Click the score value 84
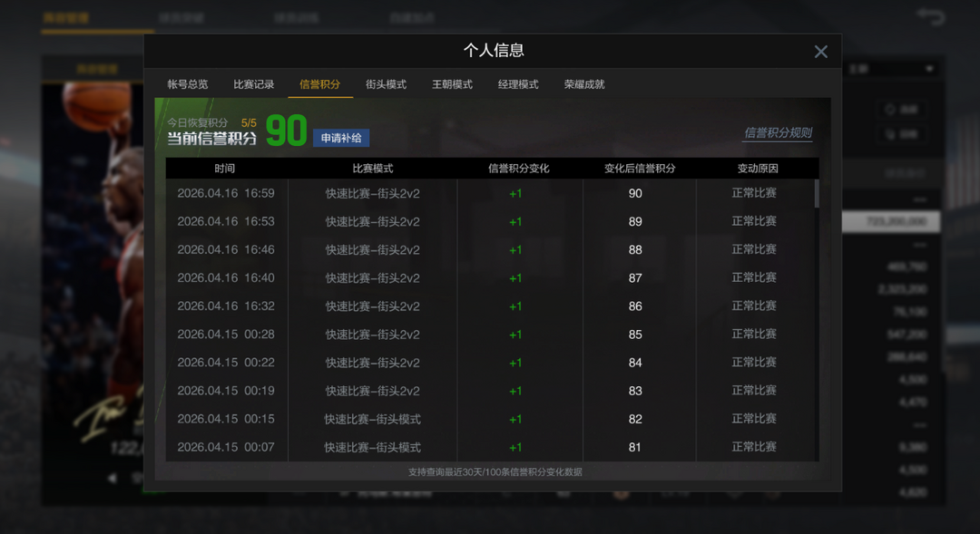Screen dimensions: 980x534 click(635, 363)
